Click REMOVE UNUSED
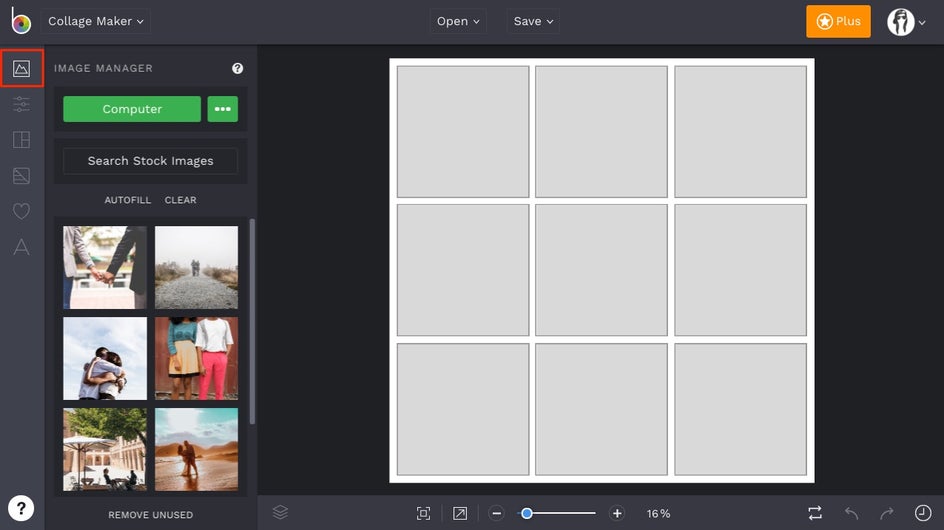944x530 pixels. (x=151, y=515)
